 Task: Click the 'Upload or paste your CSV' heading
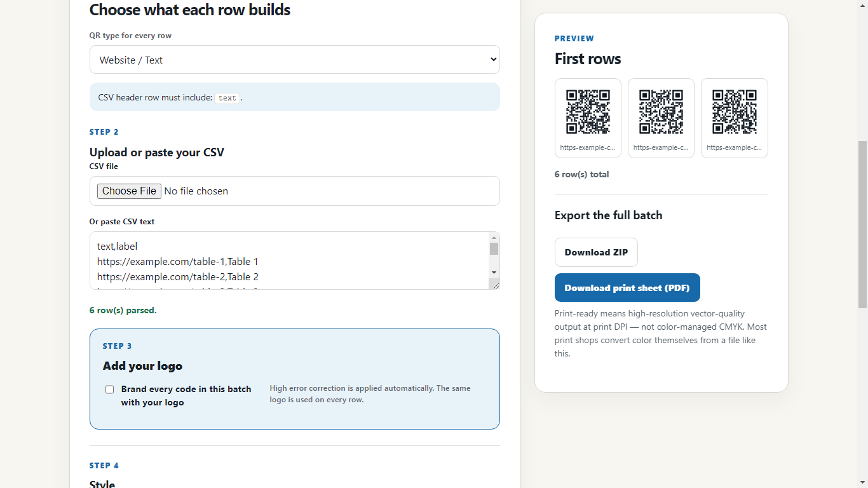pyautogui.click(x=156, y=152)
